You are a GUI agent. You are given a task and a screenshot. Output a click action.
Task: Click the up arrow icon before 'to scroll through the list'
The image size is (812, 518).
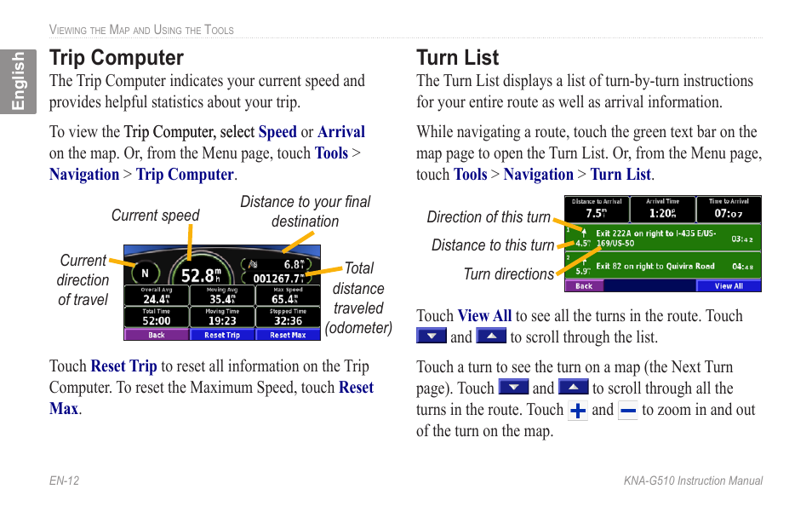coord(491,336)
